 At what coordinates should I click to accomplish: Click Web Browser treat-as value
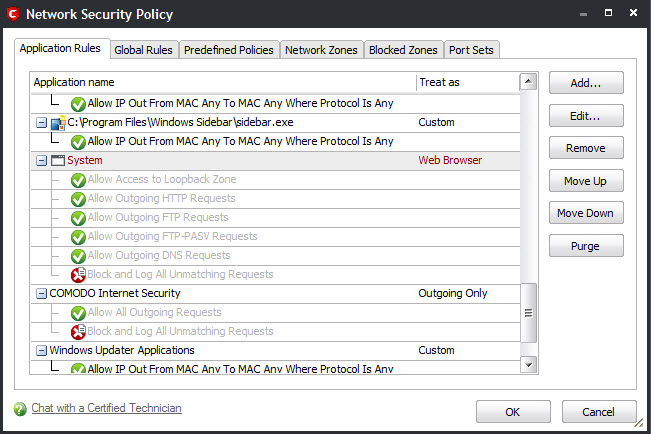450,160
